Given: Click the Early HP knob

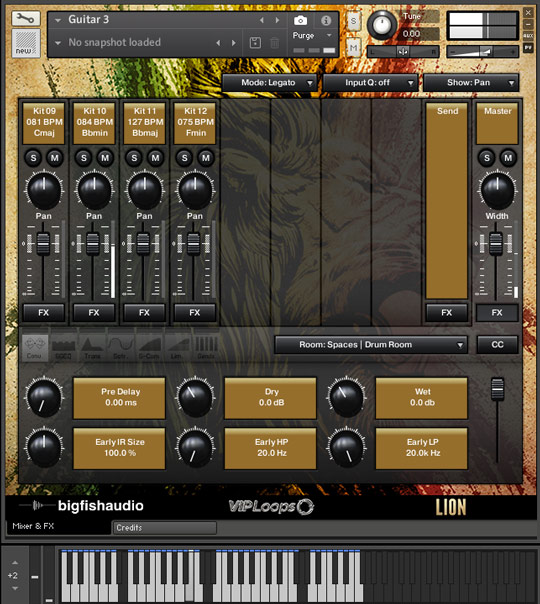Looking at the screenshot, I should [x=195, y=448].
